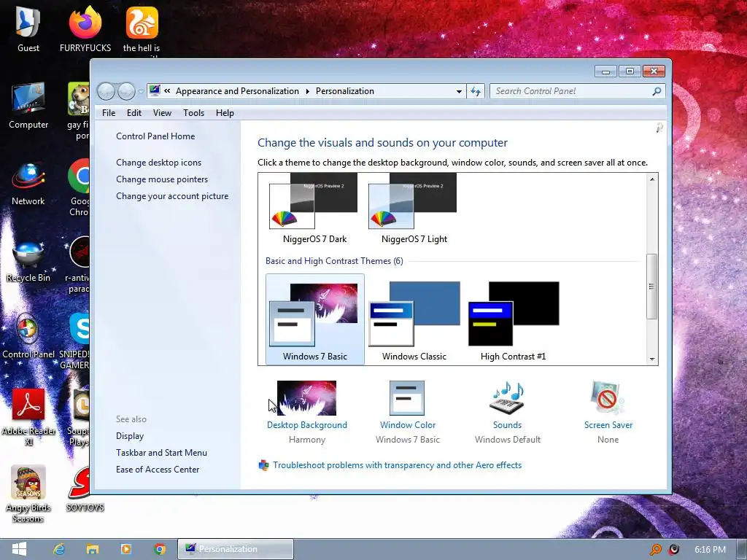Click theme list scrollbar up arrow
The image size is (747, 560).
[x=652, y=179]
